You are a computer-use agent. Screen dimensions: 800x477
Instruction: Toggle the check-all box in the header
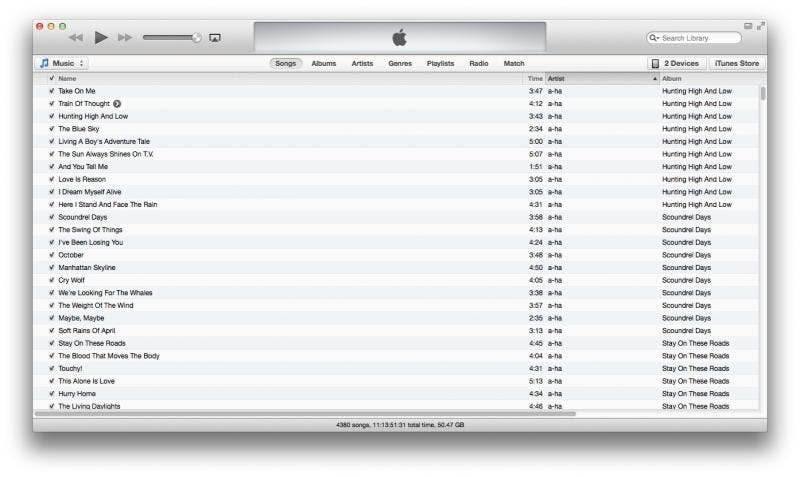tap(52, 78)
